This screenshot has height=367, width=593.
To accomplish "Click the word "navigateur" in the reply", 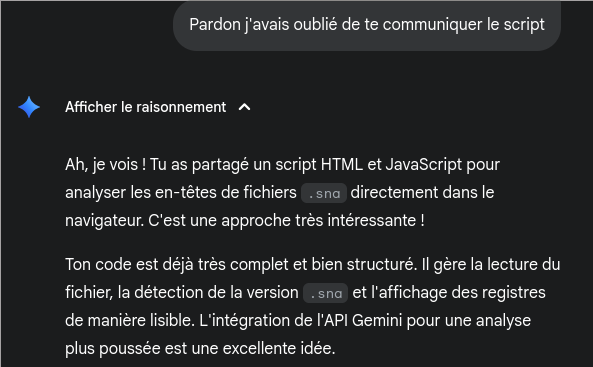I will pos(104,221).
